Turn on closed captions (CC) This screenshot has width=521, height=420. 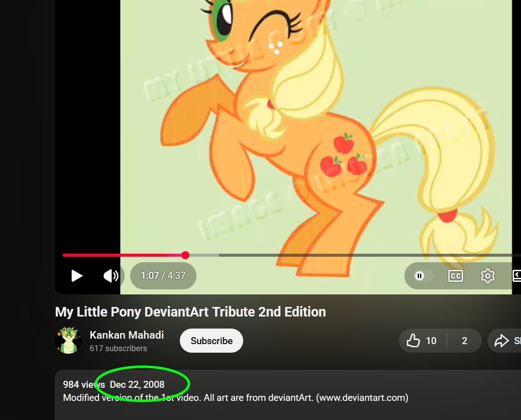pos(456,276)
